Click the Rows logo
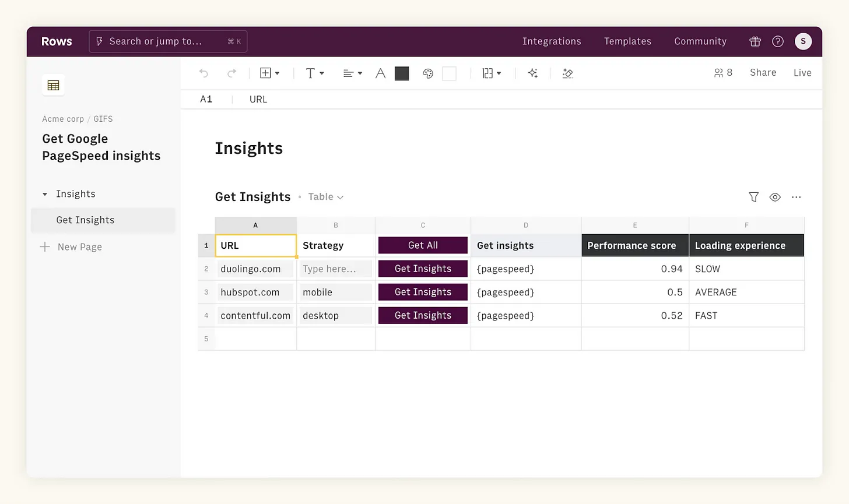 click(57, 41)
